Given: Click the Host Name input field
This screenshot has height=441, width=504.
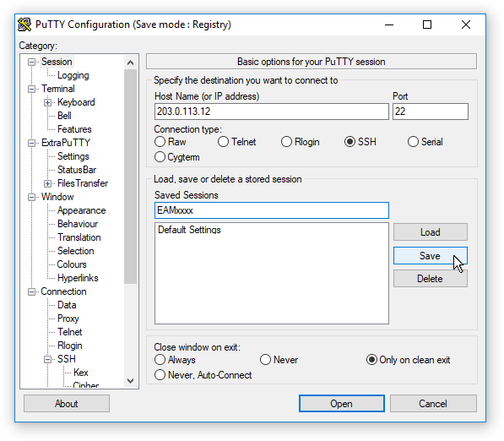Looking at the screenshot, I should click(272, 112).
